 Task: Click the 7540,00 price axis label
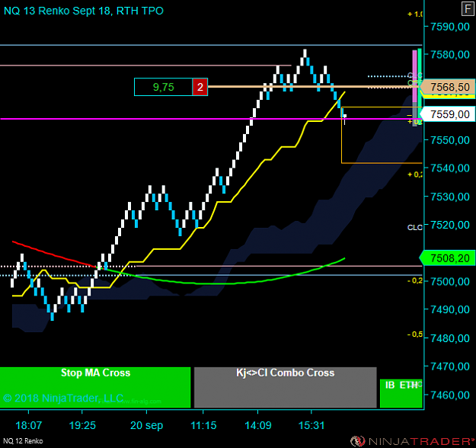[x=450, y=168]
